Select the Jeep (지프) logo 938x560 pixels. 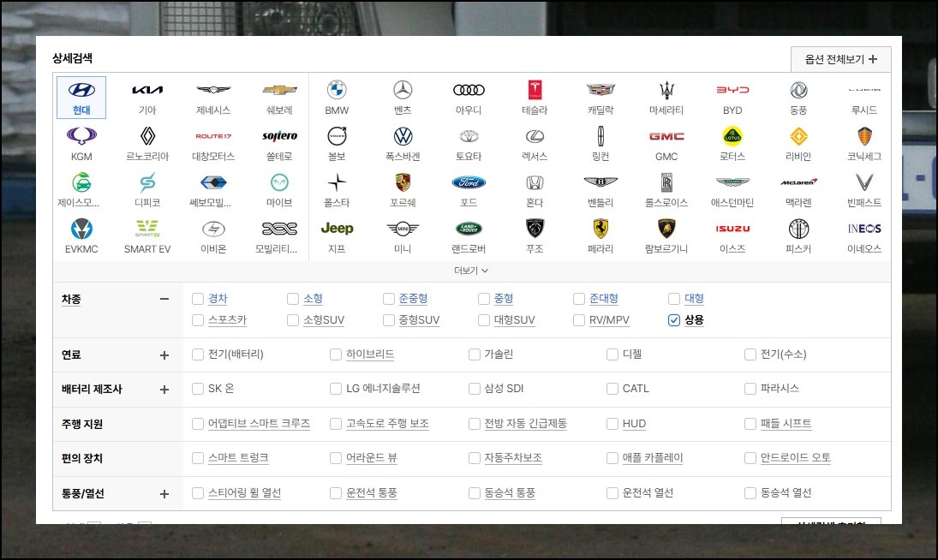[337, 229]
